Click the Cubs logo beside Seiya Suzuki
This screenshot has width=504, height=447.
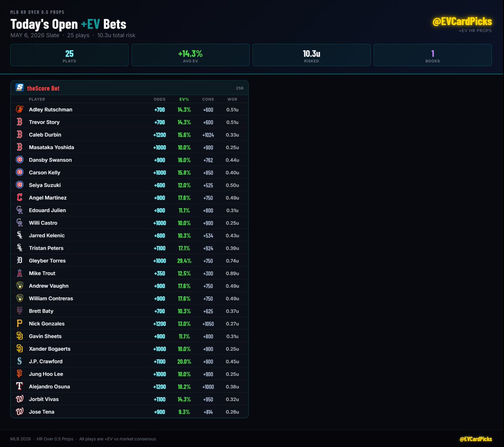(x=20, y=185)
